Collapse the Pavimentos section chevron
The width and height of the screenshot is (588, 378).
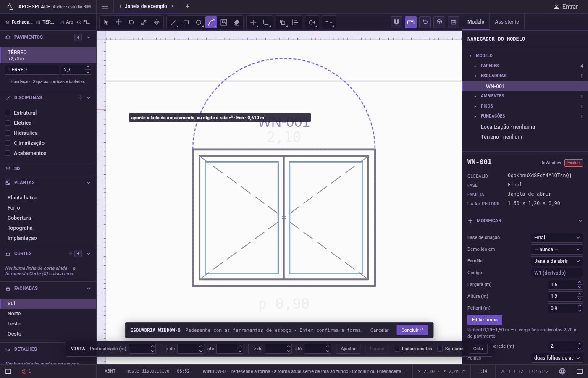coord(89,37)
